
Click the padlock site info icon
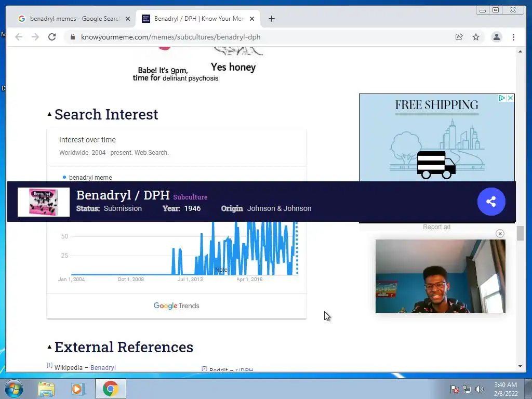73,37
